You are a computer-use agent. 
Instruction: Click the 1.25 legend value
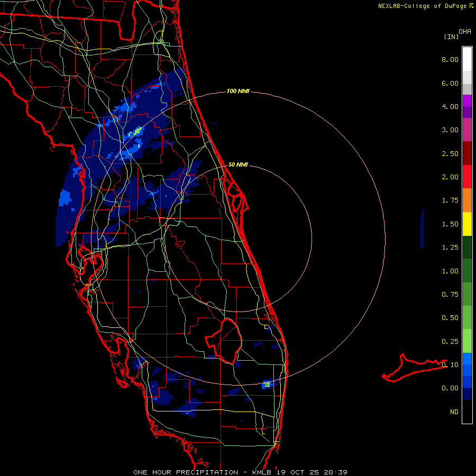click(x=450, y=248)
